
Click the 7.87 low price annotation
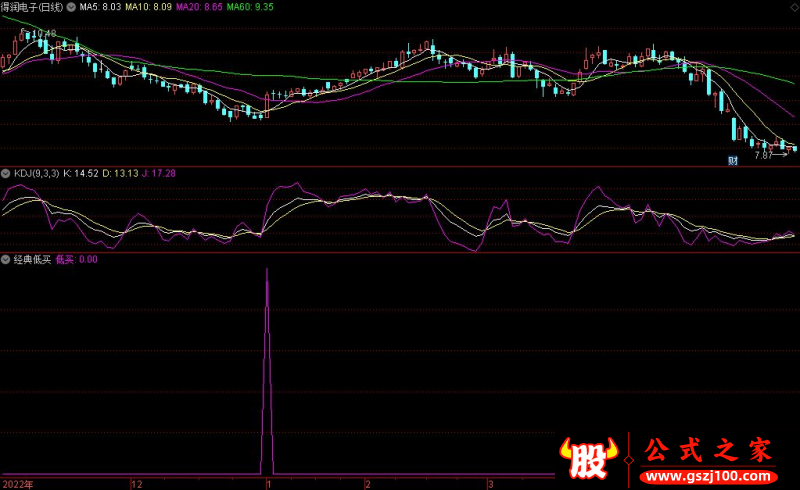click(x=762, y=155)
